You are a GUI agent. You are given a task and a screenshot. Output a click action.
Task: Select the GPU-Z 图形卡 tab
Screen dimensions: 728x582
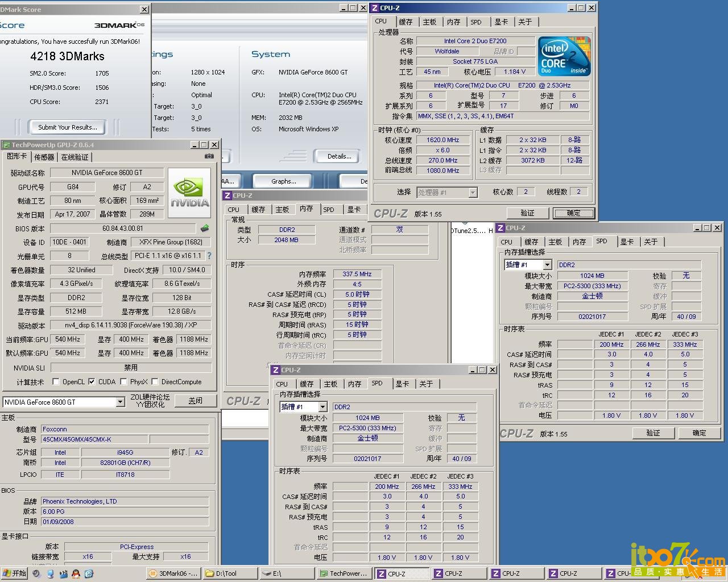[x=16, y=156]
